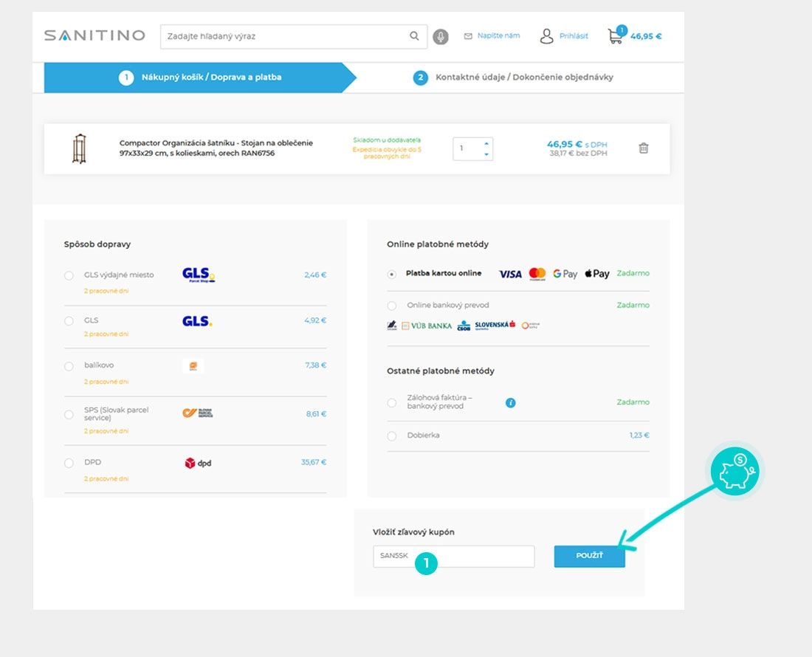Select DPD delivery radio button
Viewport: 812px width, 657px height.
pyautogui.click(x=69, y=463)
